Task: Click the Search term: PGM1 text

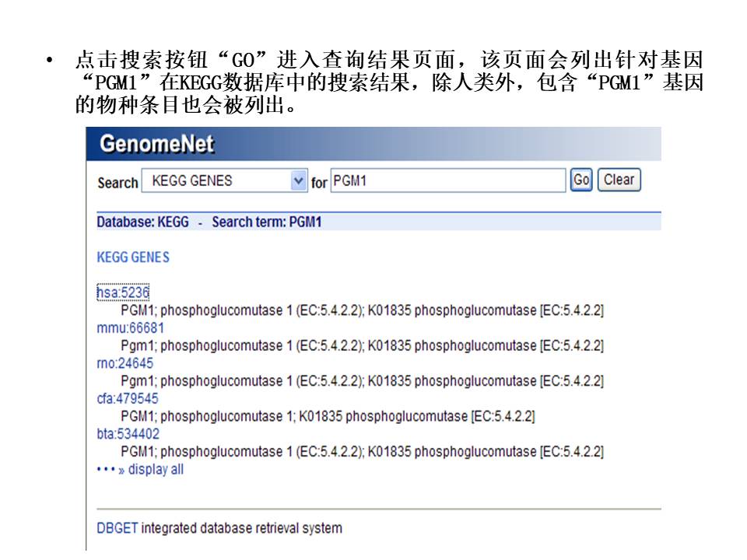Action: [x=266, y=222]
